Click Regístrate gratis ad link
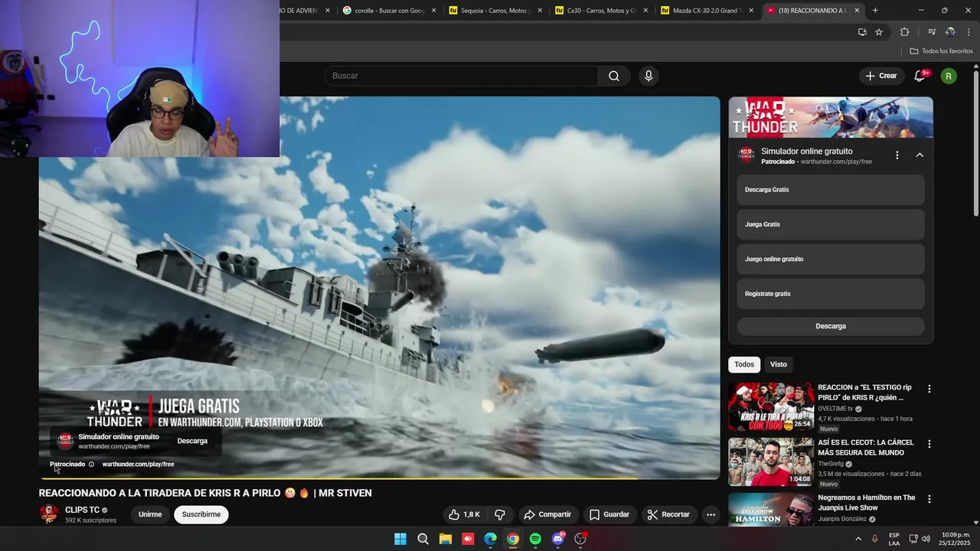Screen dimensions: 980x551 click(831, 294)
